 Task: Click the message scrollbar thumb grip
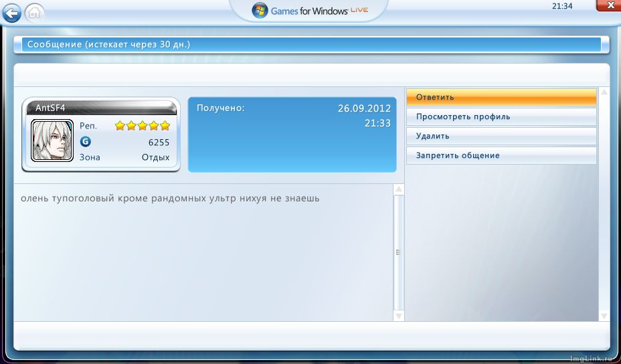tap(398, 252)
